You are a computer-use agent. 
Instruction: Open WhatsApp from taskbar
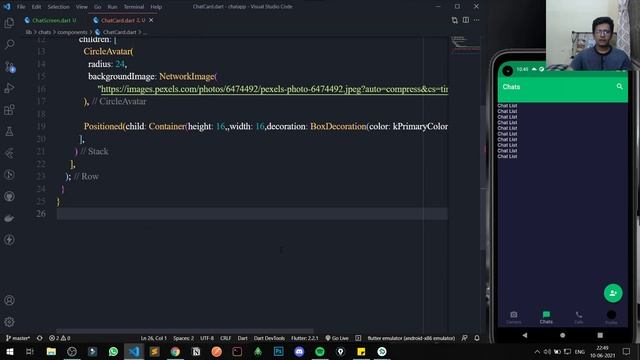click(113, 351)
